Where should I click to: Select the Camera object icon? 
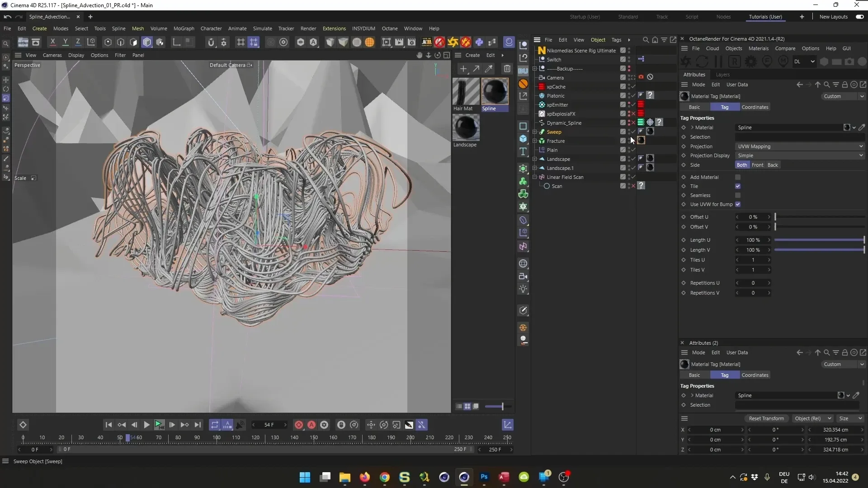pos(542,77)
